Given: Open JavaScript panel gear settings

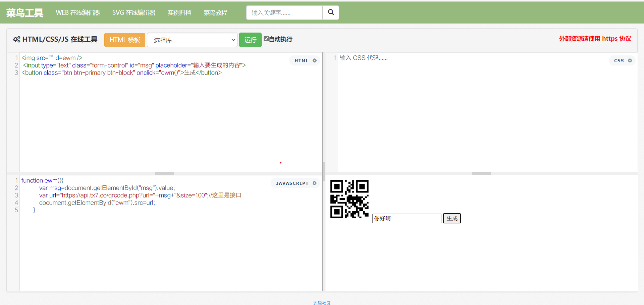Looking at the screenshot, I should point(315,183).
